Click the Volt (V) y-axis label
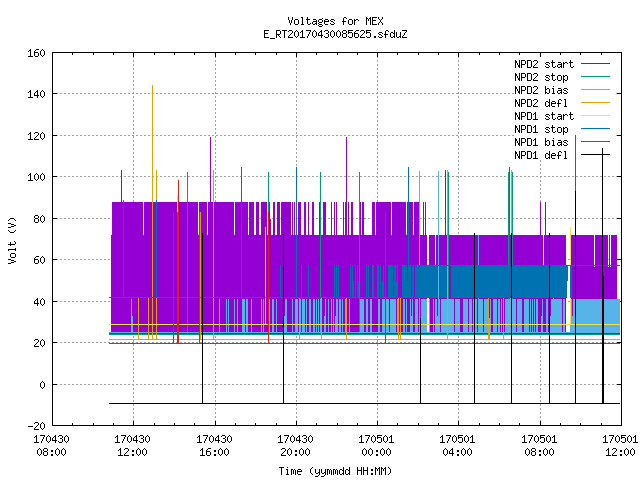This screenshot has height=480, width=640. pos(12,240)
